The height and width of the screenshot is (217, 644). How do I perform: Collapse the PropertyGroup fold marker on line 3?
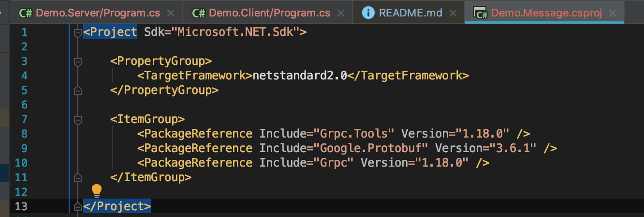coord(77,62)
